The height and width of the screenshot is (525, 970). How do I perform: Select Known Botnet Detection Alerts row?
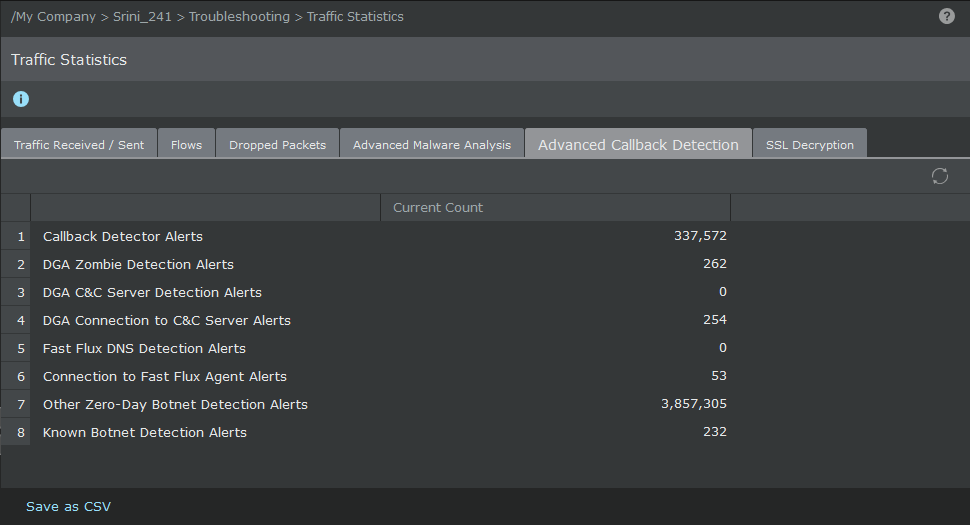tap(485, 432)
